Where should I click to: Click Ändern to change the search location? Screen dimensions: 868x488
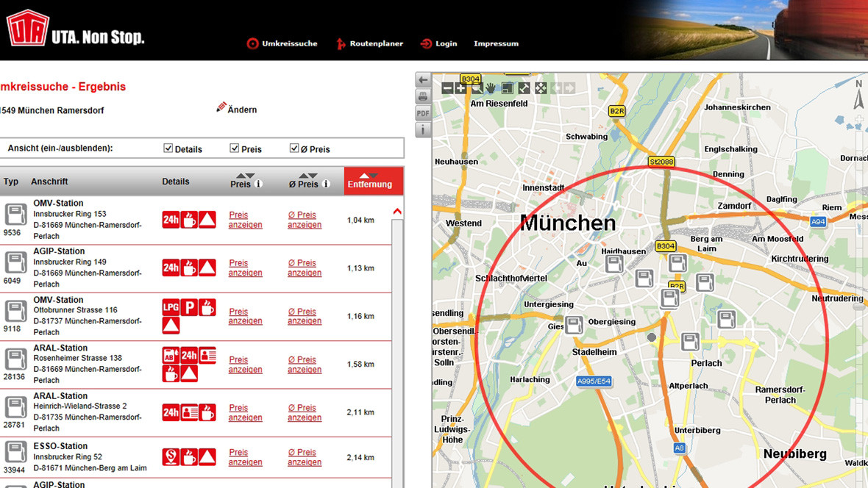(x=237, y=109)
